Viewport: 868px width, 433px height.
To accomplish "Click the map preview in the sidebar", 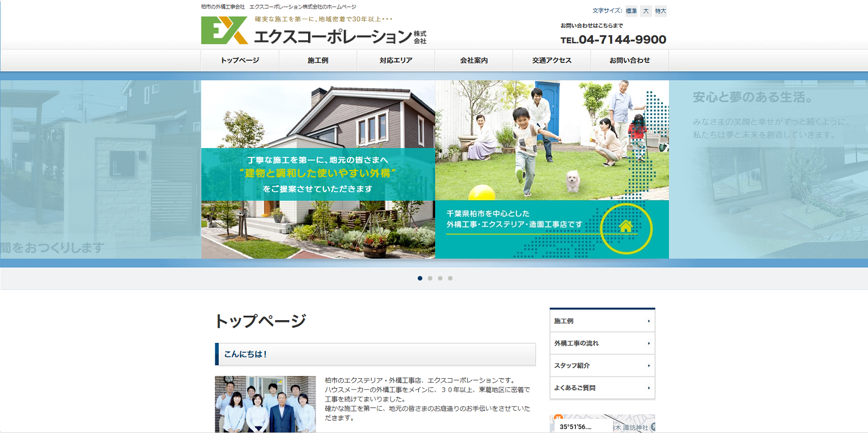I will [x=602, y=424].
